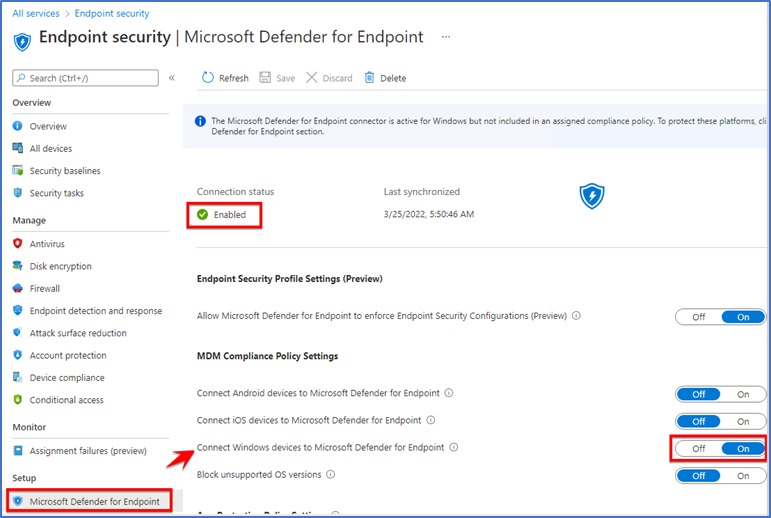This screenshot has width=771, height=518.
Task: Click the All devices icon
Action: click(x=18, y=148)
